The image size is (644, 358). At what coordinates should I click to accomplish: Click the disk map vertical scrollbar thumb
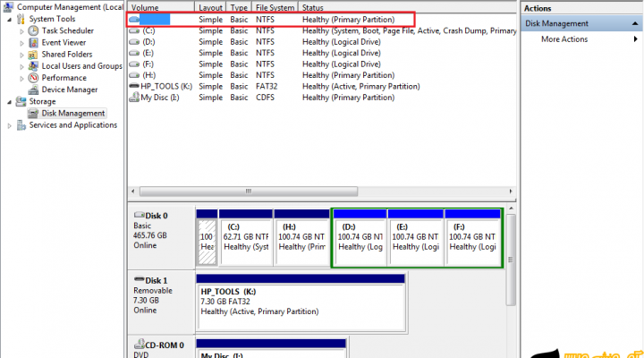coord(511,260)
